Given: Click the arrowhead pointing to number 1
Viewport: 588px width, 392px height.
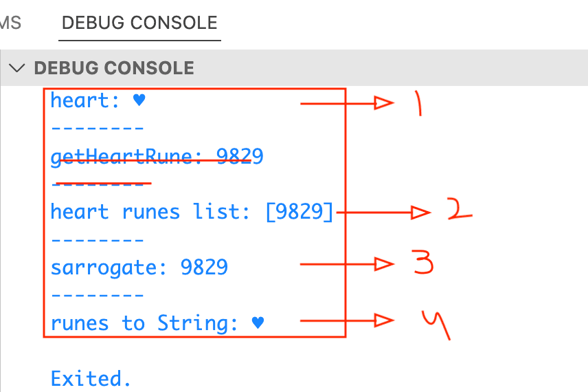Looking at the screenshot, I should click(x=383, y=103).
